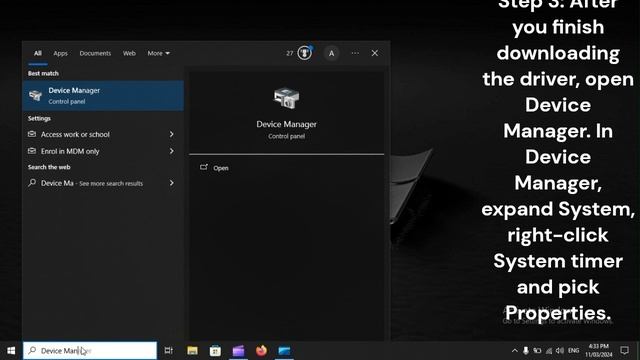Open the search options ellipsis menu
The height and width of the screenshot is (360, 640).
[x=355, y=53]
